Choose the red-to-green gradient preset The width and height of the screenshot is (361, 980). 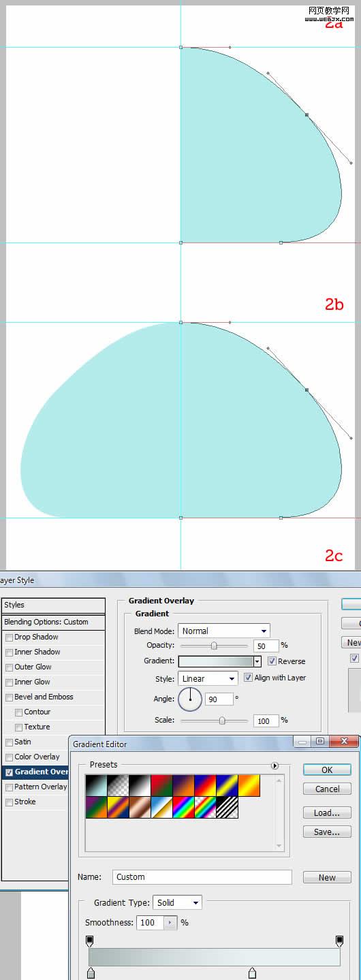[161, 786]
